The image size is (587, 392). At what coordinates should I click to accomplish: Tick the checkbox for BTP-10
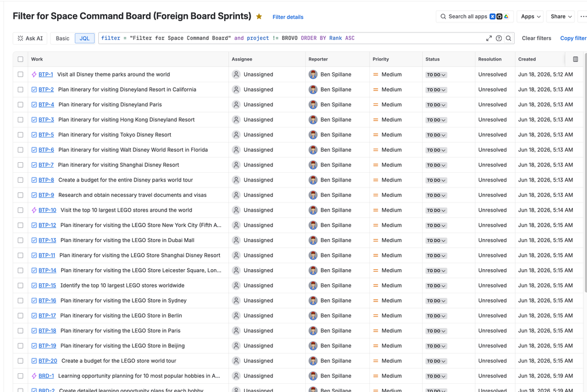tap(21, 210)
